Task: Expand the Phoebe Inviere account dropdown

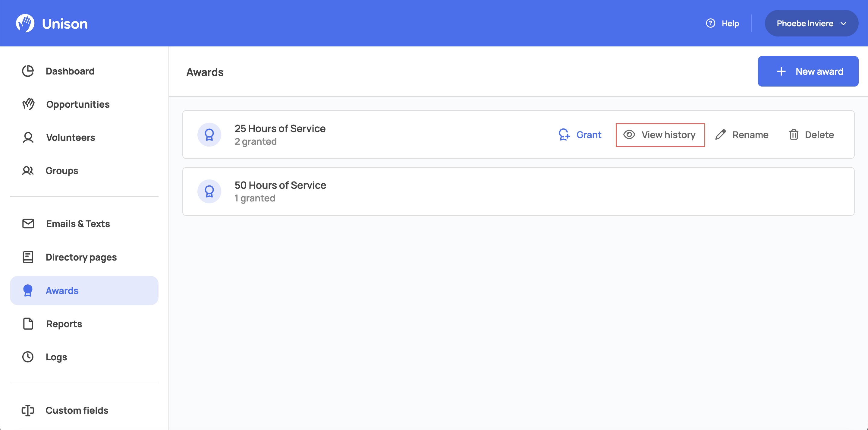Action: [811, 23]
